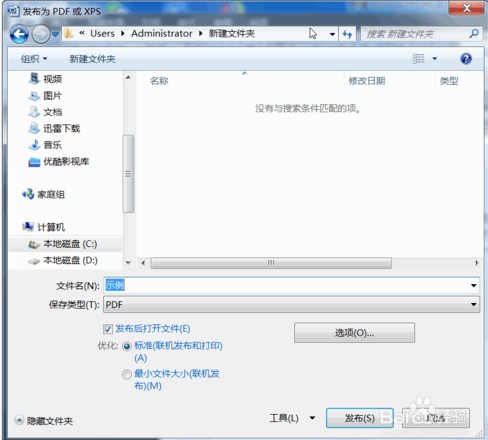Click the 选项(O)... button

354,333
